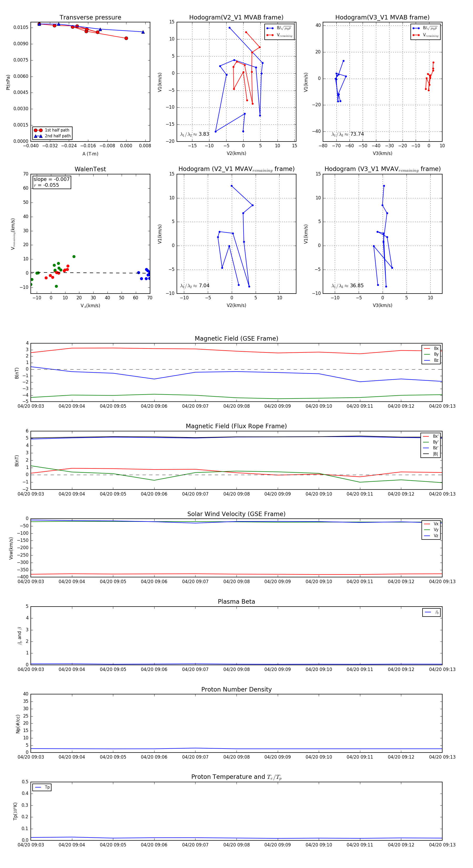
Task: Click the Bx legend entry in GSE magnetic field plot
Action: pyautogui.click(x=431, y=349)
